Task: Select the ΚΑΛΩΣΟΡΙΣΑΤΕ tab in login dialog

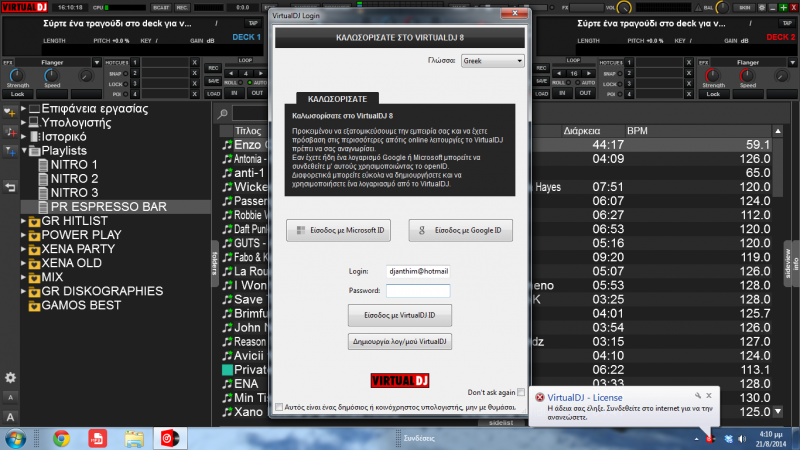Action: pos(337,100)
